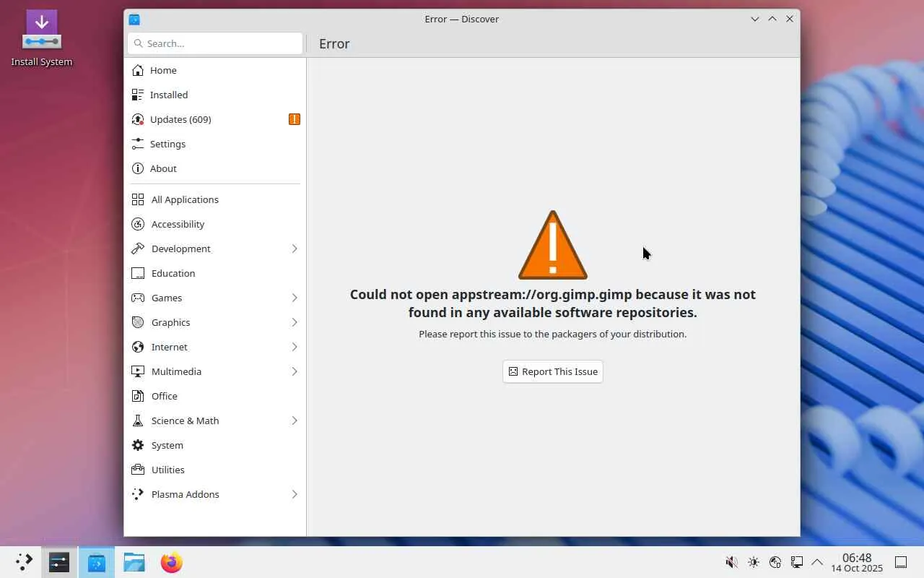Viewport: 924px width, 578px height.
Task: Open the clock showing 06:48
Action: coord(857,562)
